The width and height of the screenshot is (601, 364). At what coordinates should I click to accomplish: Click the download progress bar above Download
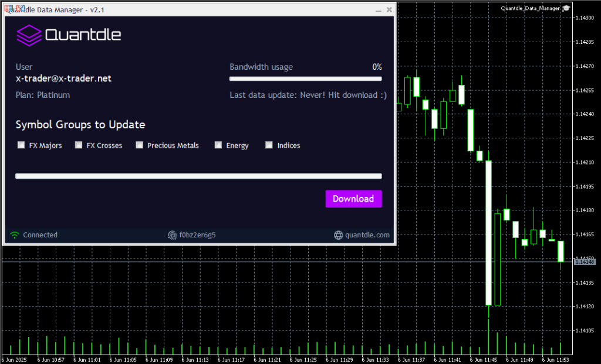click(x=198, y=176)
